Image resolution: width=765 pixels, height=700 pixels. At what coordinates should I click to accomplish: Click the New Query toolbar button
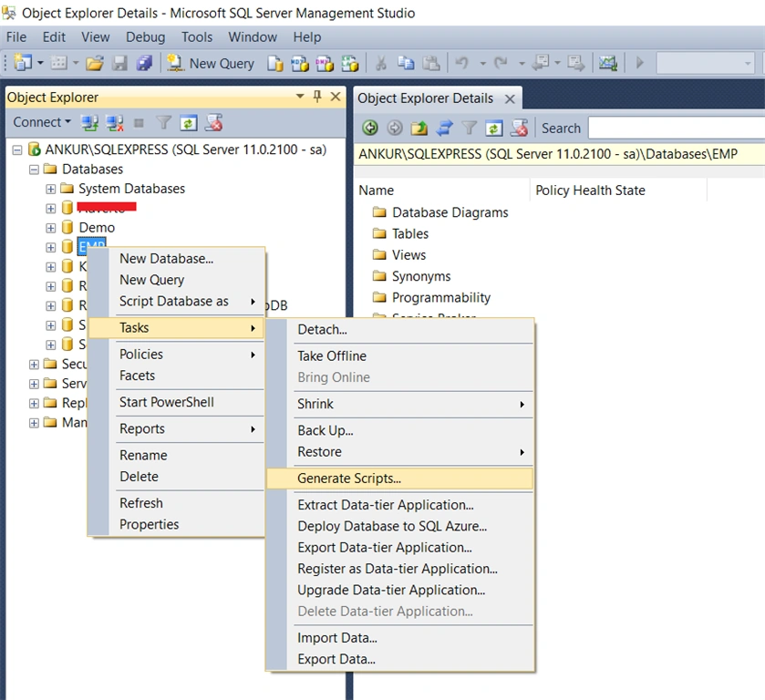[211, 64]
